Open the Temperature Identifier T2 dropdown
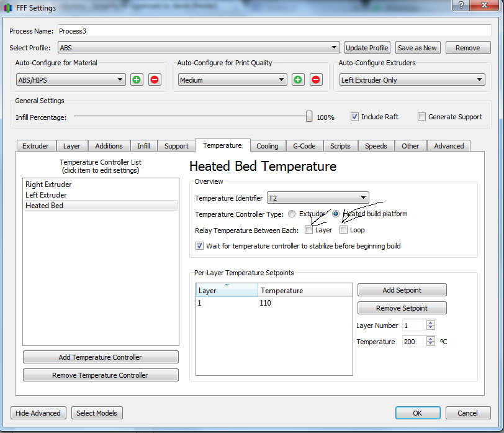504x433 pixels. coord(318,198)
